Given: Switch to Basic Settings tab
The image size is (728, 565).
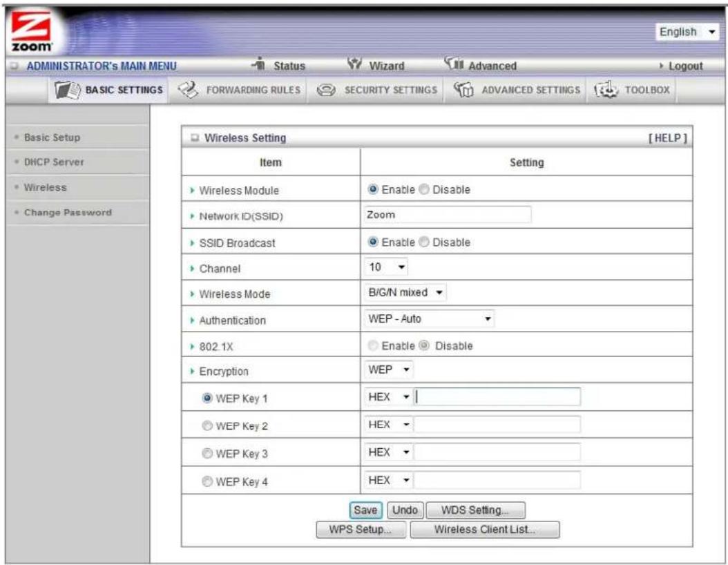Looking at the screenshot, I should coord(108,90).
